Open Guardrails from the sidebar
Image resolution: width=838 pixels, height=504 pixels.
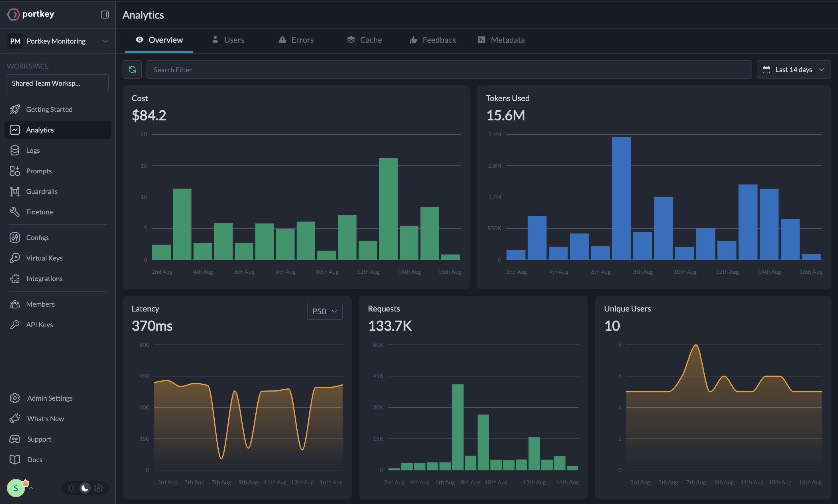click(x=42, y=191)
